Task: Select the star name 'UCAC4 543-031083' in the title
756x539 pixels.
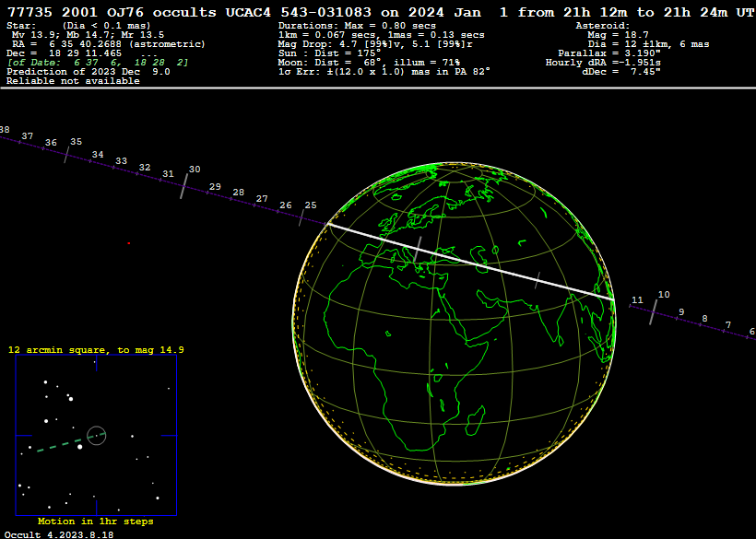Action: (x=299, y=12)
